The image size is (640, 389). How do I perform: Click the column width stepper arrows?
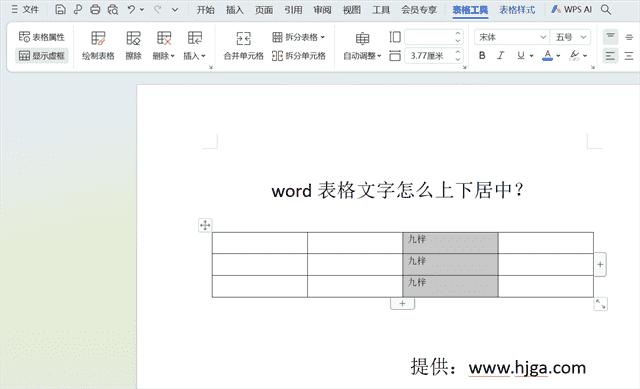click(458, 56)
